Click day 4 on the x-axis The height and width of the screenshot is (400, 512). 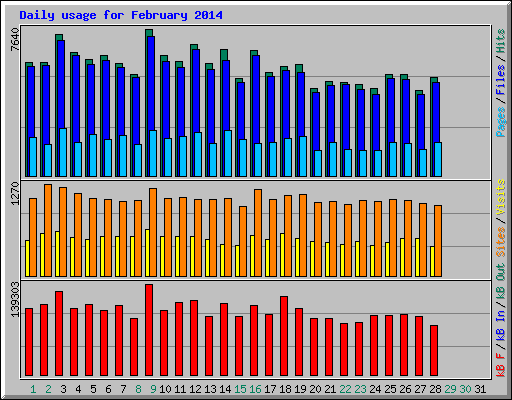point(78,389)
